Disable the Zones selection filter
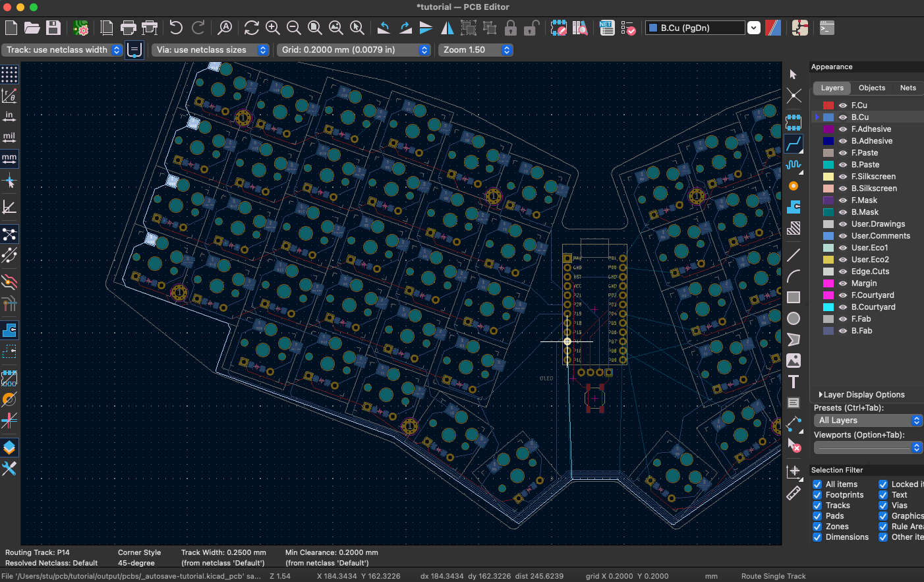Image resolution: width=924 pixels, height=582 pixels. click(817, 526)
